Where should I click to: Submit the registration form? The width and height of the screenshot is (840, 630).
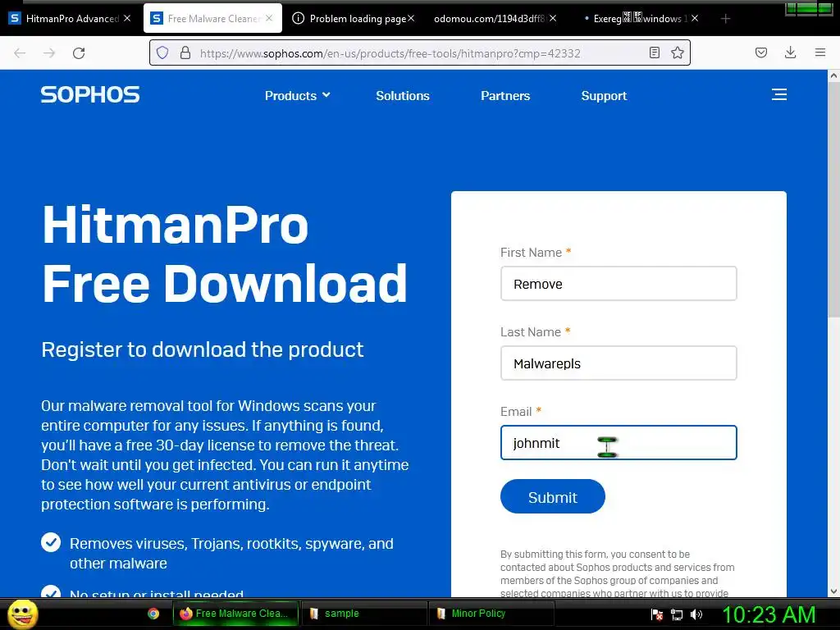[x=553, y=496]
